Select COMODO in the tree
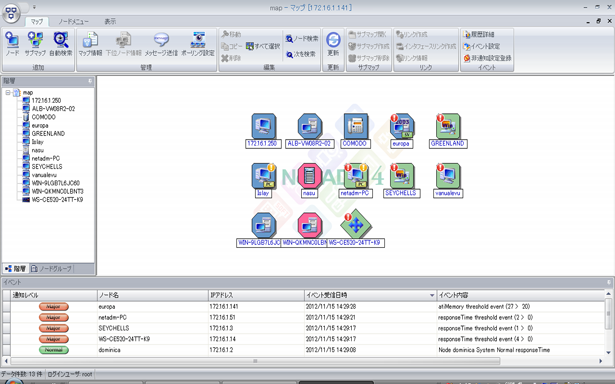Image resolution: width=615 pixels, height=384 pixels. [x=44, y=117]
